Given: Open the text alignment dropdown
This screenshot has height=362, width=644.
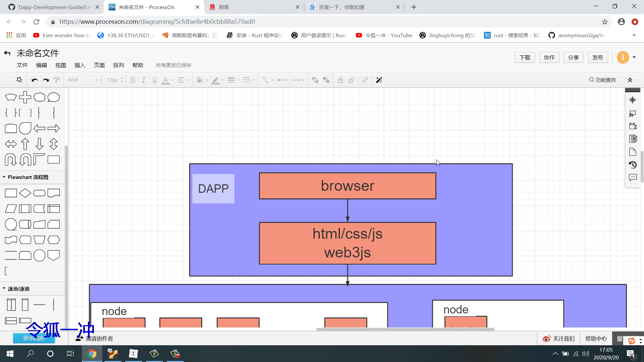Looking at the screenshot, I should pos(183,80).
